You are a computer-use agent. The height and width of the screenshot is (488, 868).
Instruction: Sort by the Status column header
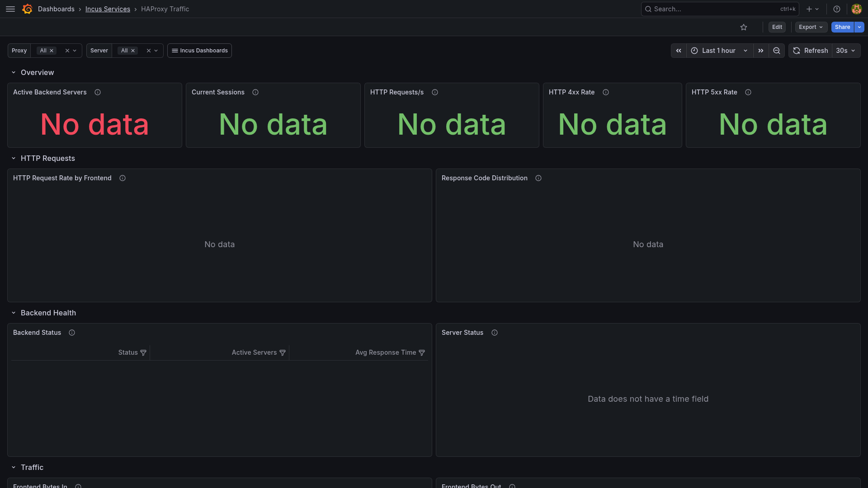tap(128, 352)
